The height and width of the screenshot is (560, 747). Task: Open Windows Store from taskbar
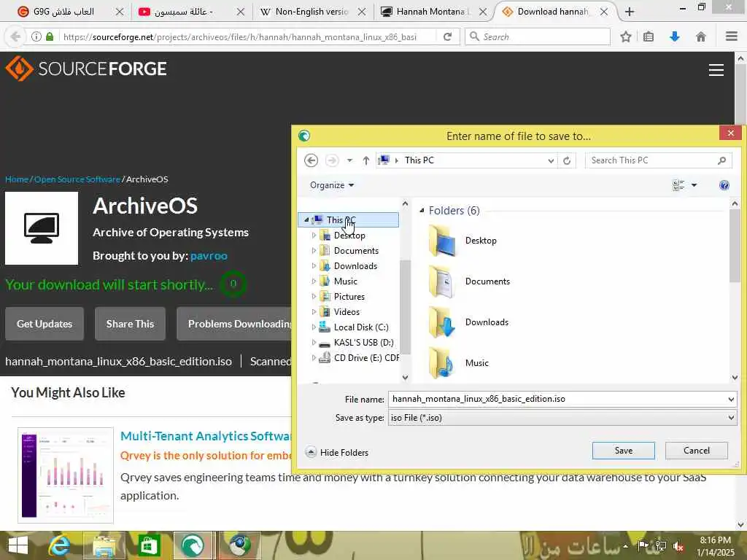pos(149,545)
